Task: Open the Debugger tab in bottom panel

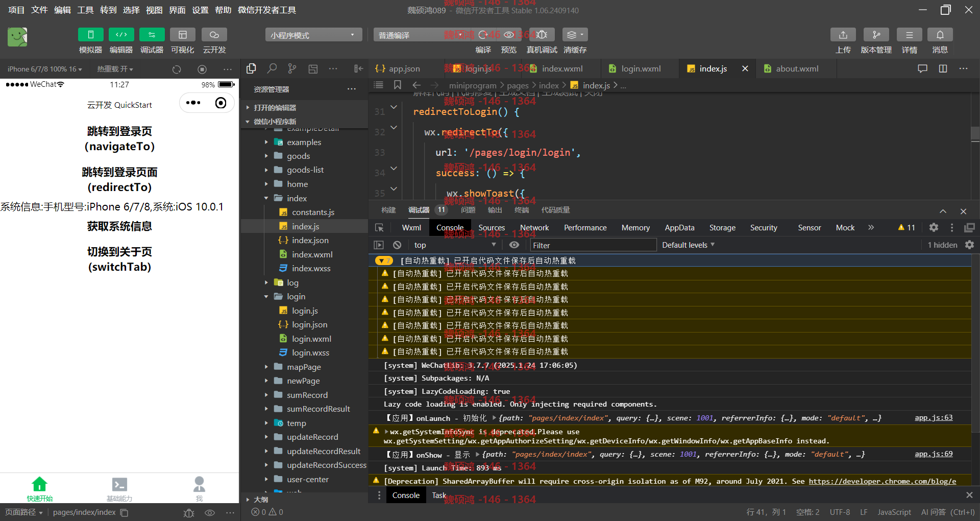Action: 419,210
